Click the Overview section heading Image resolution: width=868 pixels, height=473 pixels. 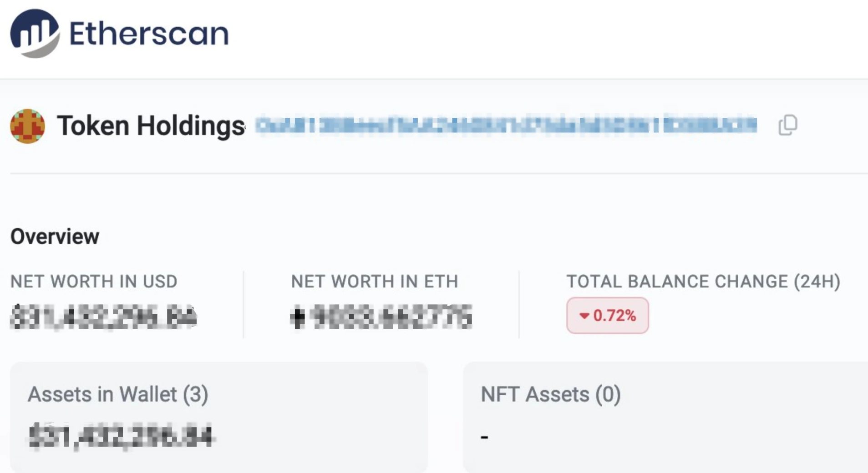point(55,236)
